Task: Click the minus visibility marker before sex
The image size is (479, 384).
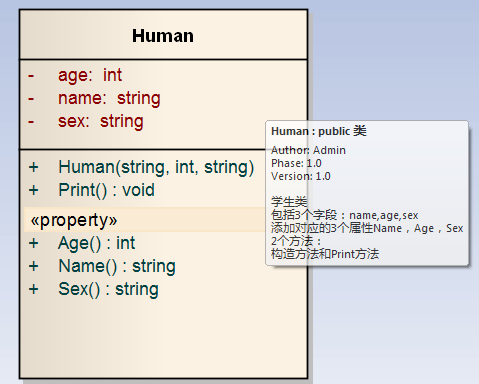Action: 31,122
